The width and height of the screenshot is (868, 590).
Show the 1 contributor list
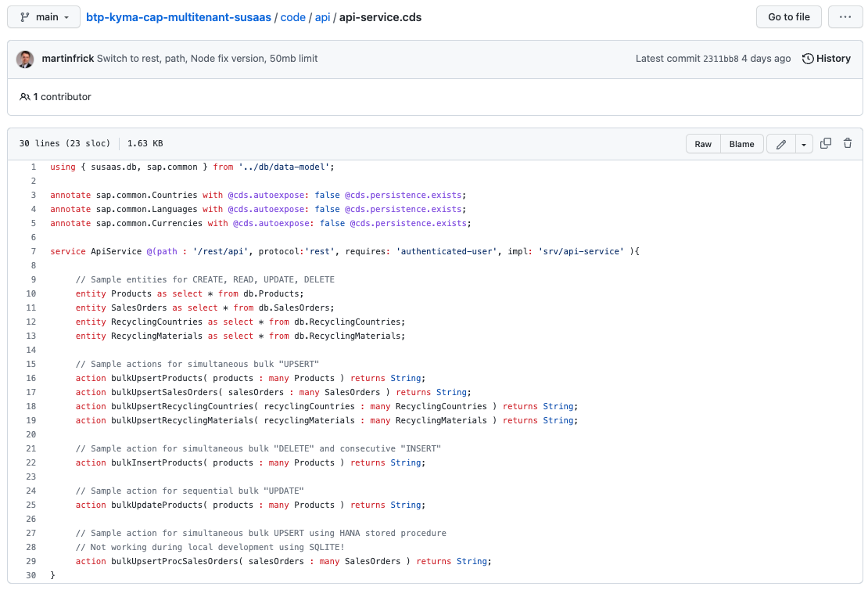[56, 97]
